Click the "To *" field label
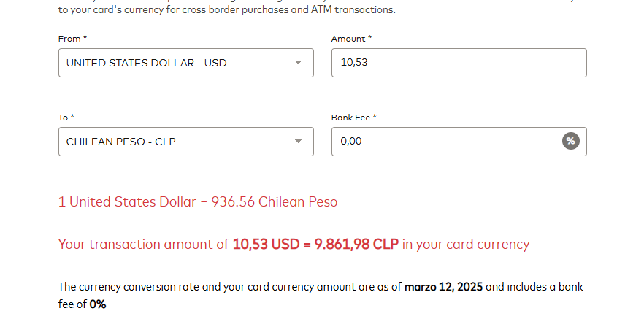This screenshot has height=311, width=644. (66, 118)
